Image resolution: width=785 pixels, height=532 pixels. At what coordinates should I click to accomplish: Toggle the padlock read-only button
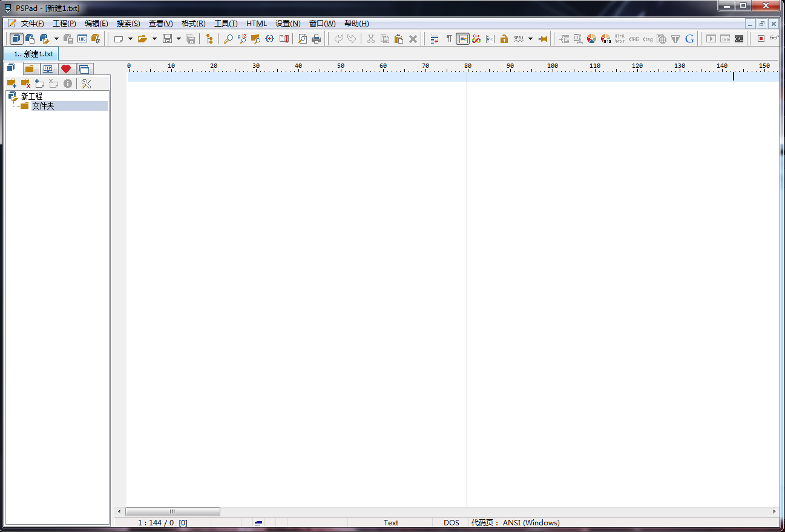[504, 39]
